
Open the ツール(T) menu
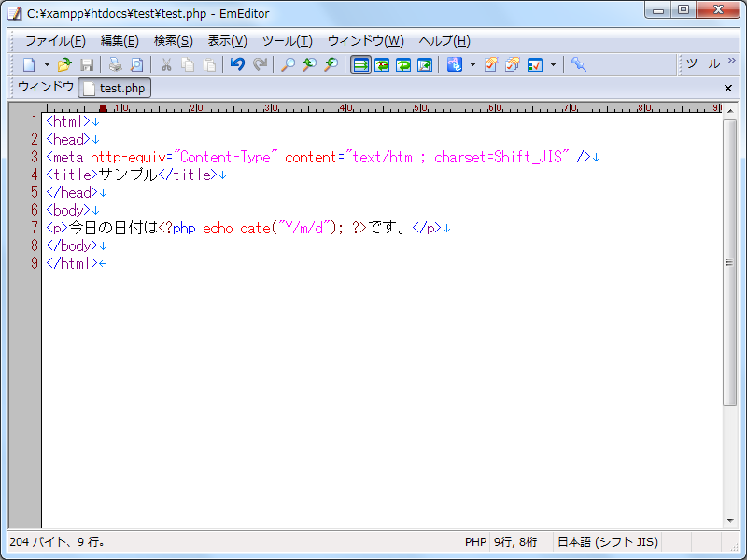pyautogui.click(x=287, y=41)
